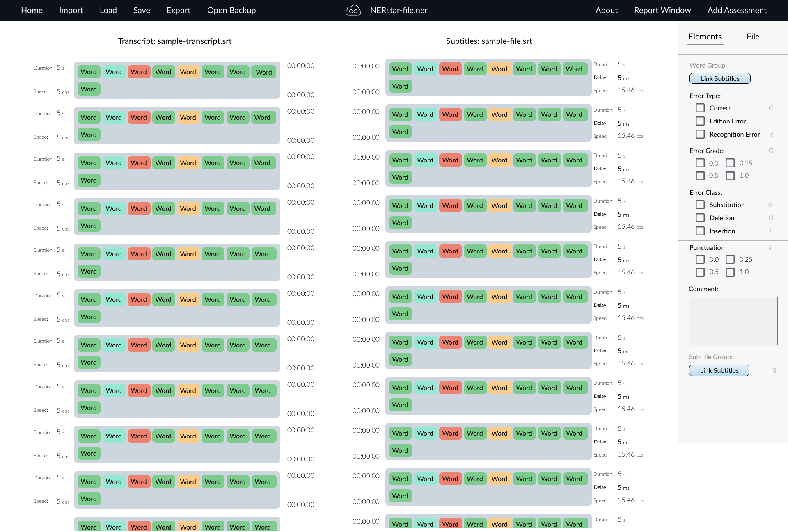This screenshot has height=532, width=788.
Task: Open the Report Window
Action: (x=662, y=10)
